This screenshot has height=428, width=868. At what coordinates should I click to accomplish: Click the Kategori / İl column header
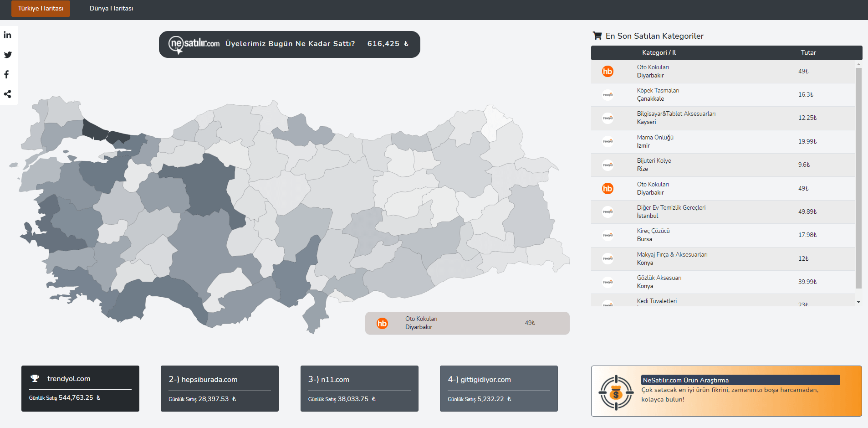pyautogui.click(x=659, y=53)
